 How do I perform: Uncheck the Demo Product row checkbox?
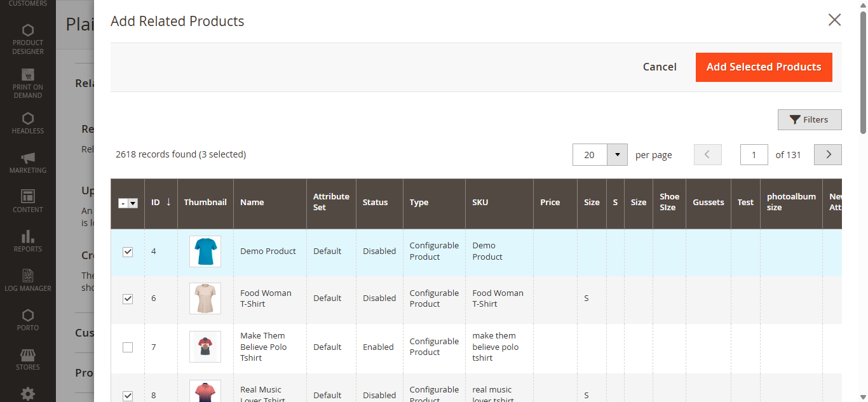[x=128, y=251]
